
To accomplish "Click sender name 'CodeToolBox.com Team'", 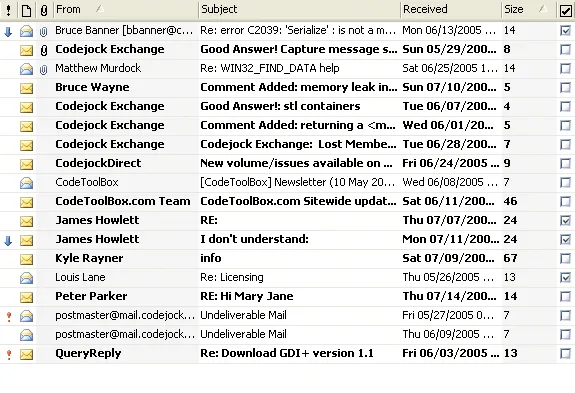I will pos(123,201).
